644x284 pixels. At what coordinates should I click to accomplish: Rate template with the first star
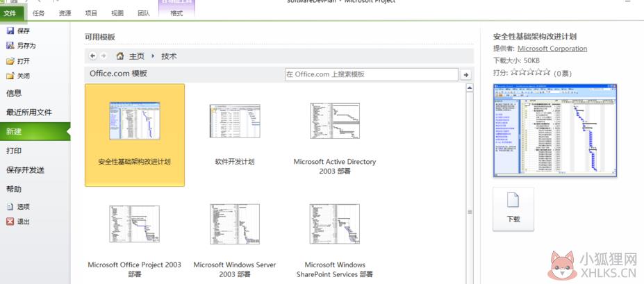coord(514,73)
